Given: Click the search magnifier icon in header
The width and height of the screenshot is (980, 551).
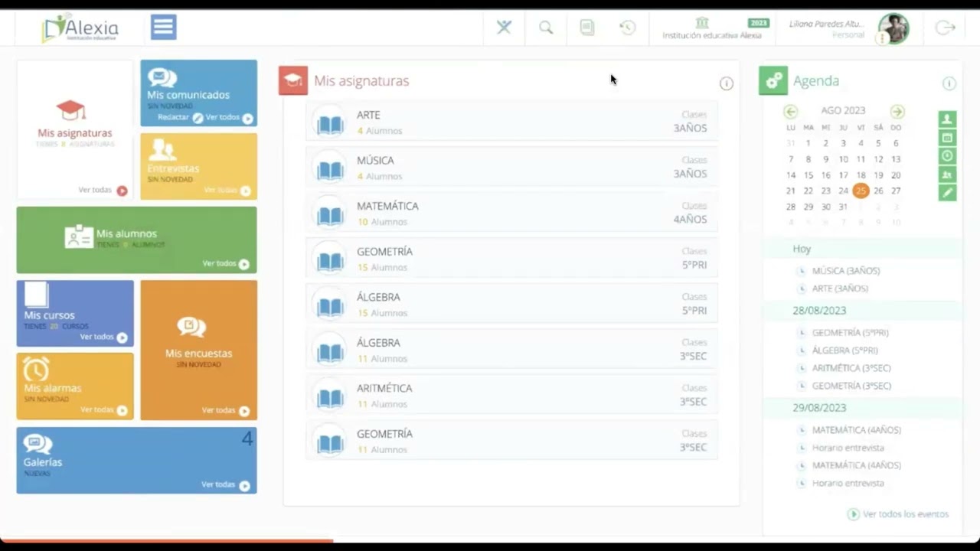Looking at the screenshot, I should [x=546, y=28].
